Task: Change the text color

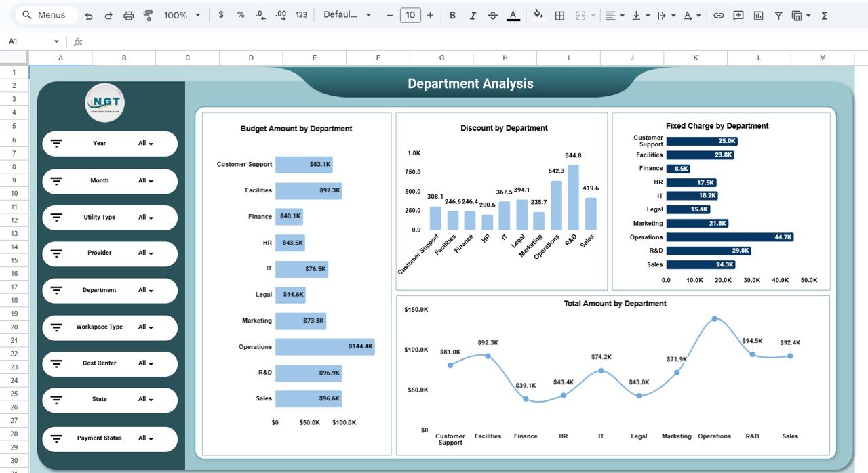Action: pos(513,14)
